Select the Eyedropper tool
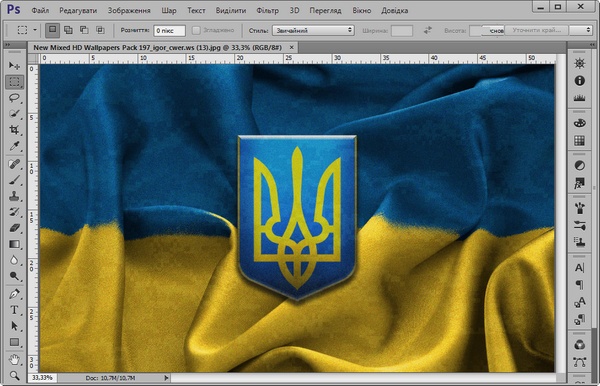The width and height of the screenshot is (600, 386). coord(14,146)
